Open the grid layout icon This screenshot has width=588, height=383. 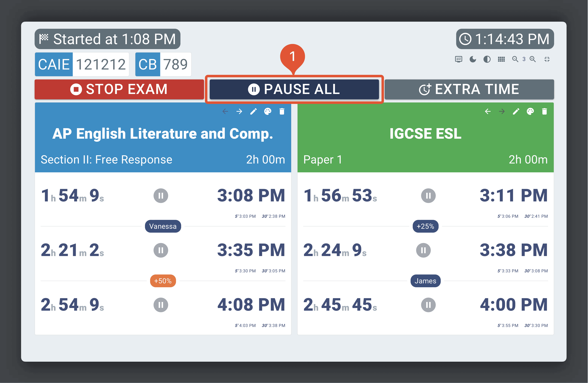[501, 59]
